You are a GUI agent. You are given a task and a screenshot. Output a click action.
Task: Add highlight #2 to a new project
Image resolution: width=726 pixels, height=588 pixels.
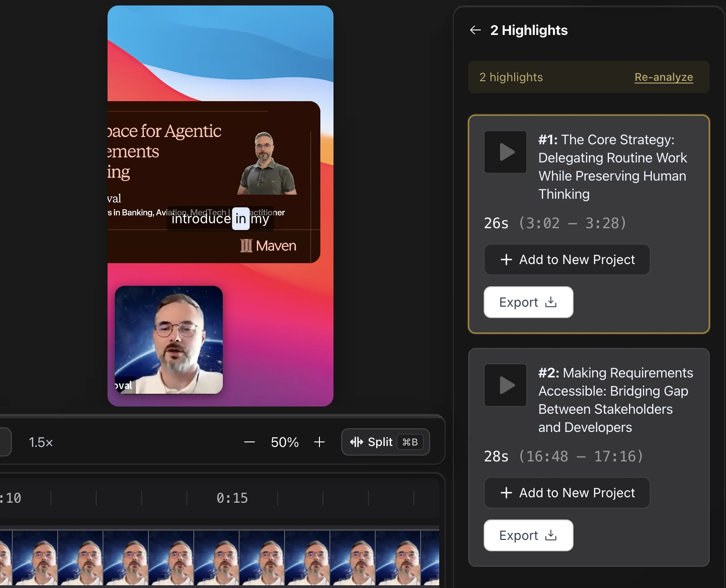[567, 493]
